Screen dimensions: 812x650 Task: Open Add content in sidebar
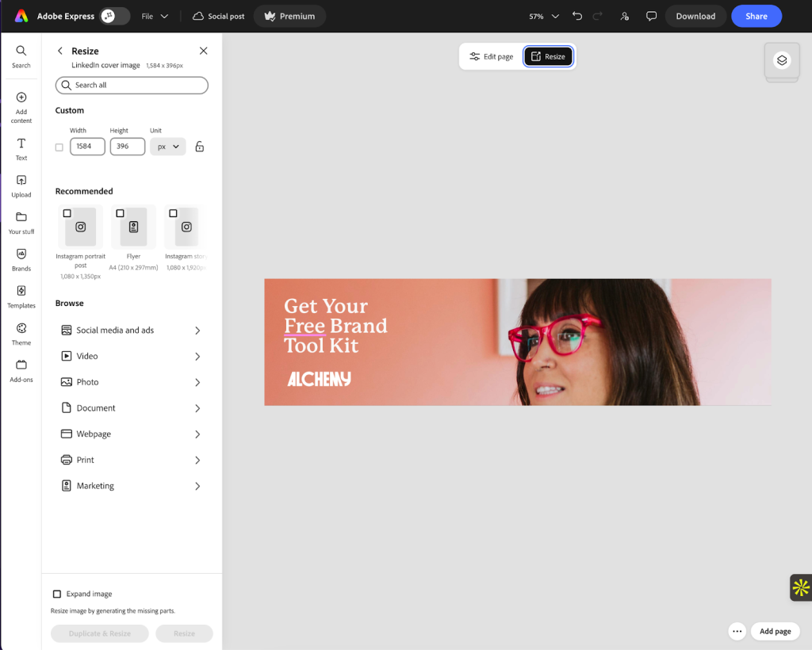(21, 108)
